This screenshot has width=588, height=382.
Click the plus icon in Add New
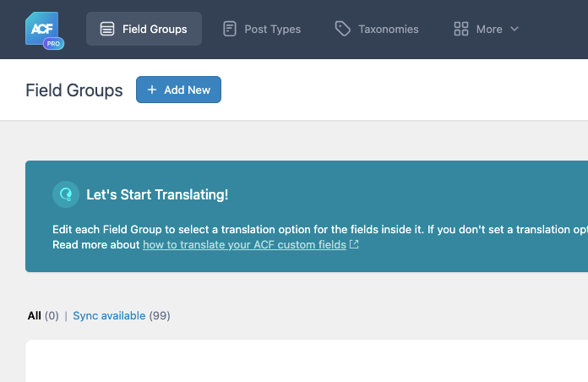click(x=152, y=90)
